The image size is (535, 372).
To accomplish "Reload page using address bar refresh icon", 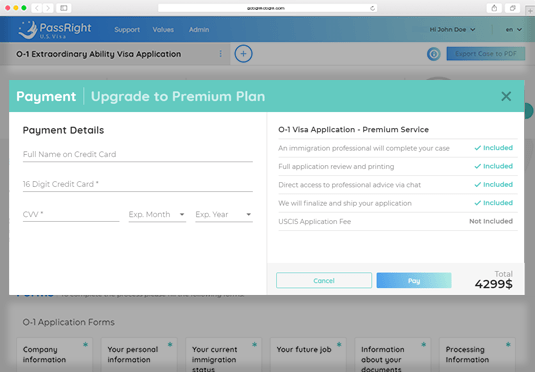I will click(372, 8).
